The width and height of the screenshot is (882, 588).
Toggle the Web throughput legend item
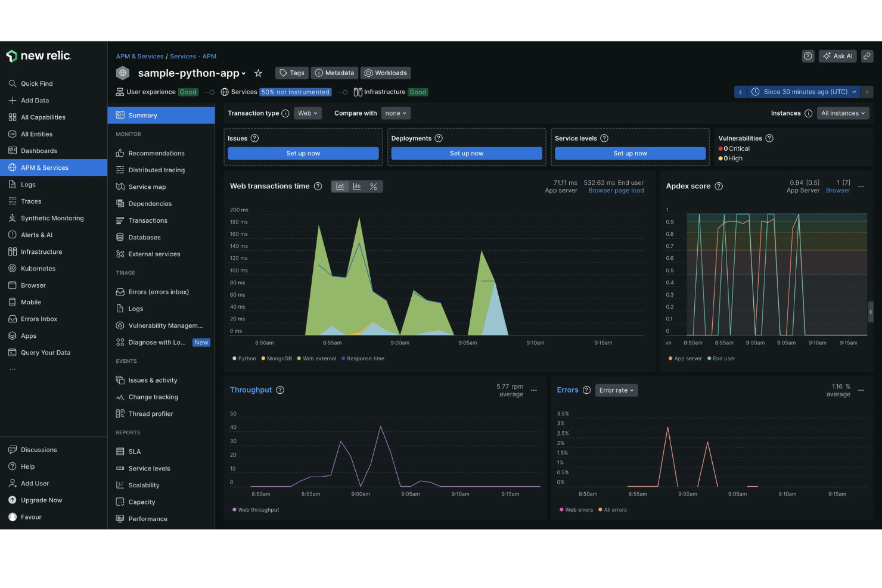255,509
